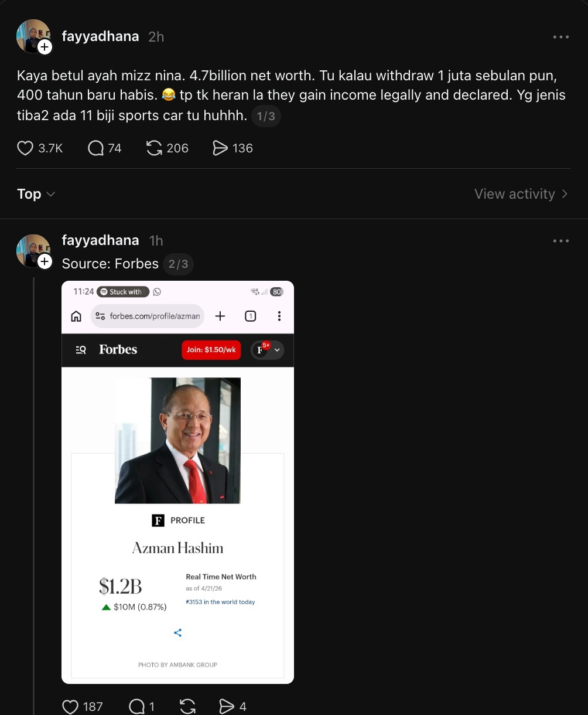Share the Source: Forbes reply
The height and width of the screenshot is (715, 588).
tap(226, 707)
